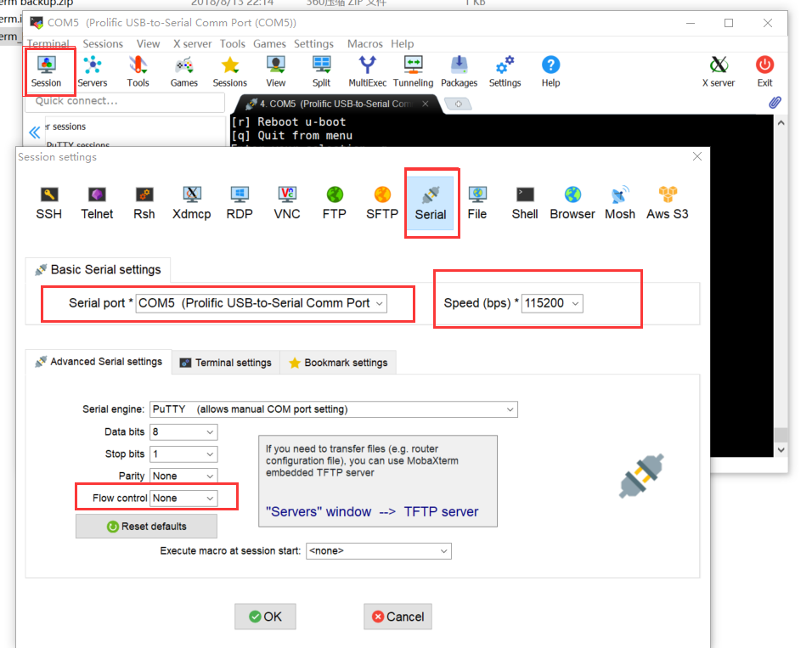Image resolution: width=812 pixels, height=648 pixels.
Task: Open the Games toolbar icon
Action: (x=183, y=71)
